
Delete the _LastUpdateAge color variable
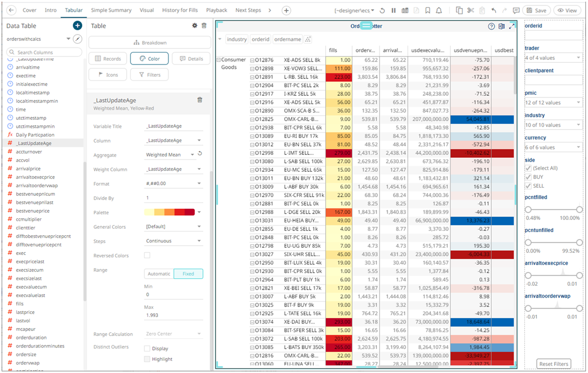pos(200,100)
